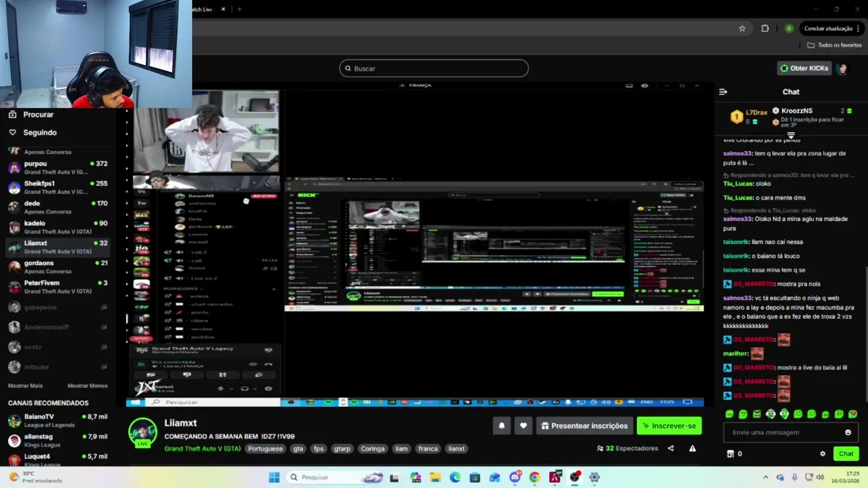Screen dimensions: 868x488
Task: Open browser extensions puzzle icon
Action: pos(765,28)
